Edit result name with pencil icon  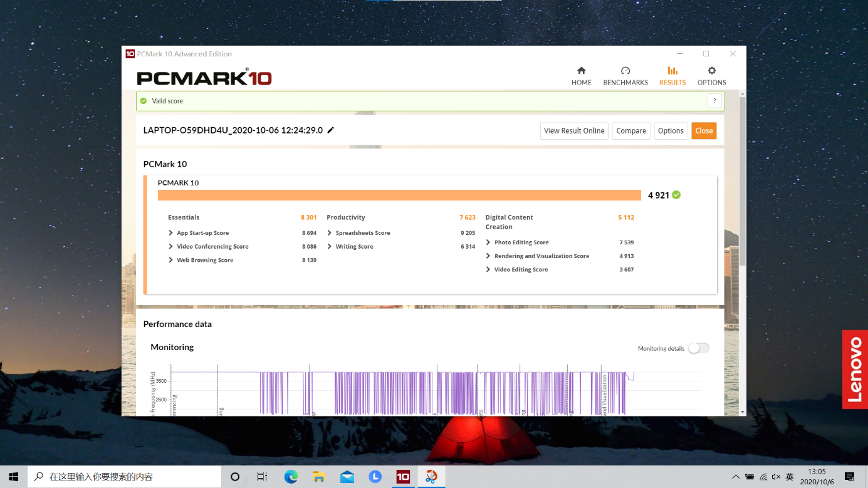[331, 130]
